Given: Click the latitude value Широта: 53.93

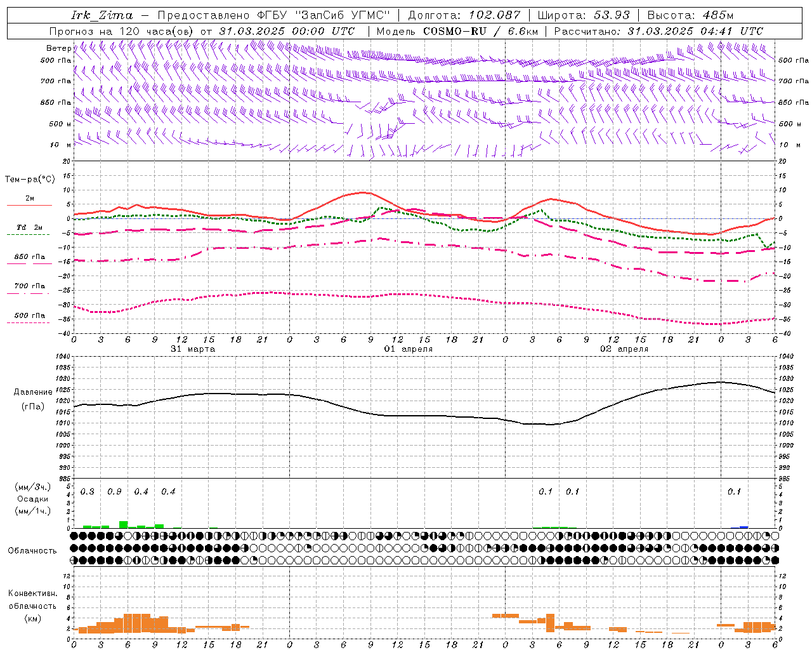Looking at the screenshot, I should coord(584,15).
